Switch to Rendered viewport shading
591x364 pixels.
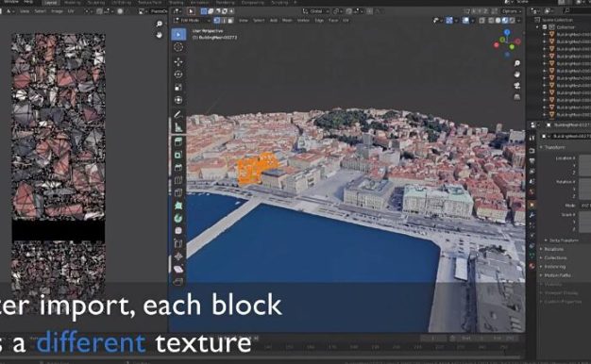click(512, 21)
